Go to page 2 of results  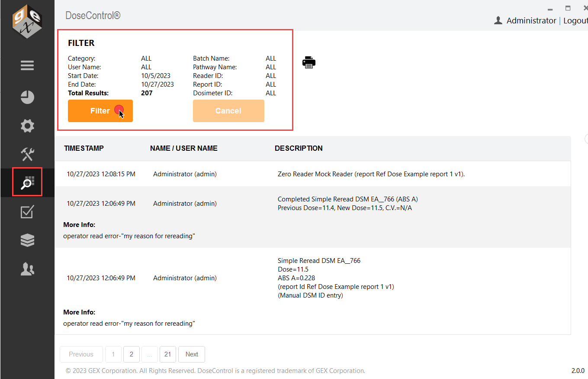132,354
